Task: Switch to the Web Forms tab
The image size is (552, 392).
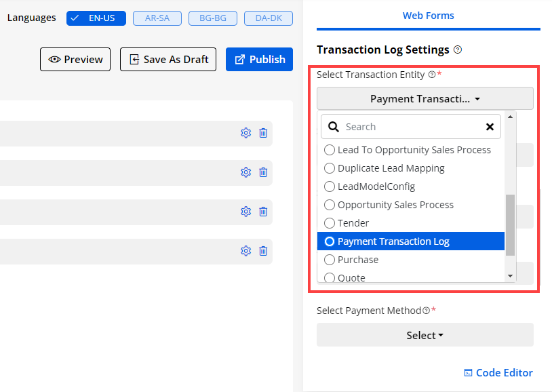Action: [428, 16]
